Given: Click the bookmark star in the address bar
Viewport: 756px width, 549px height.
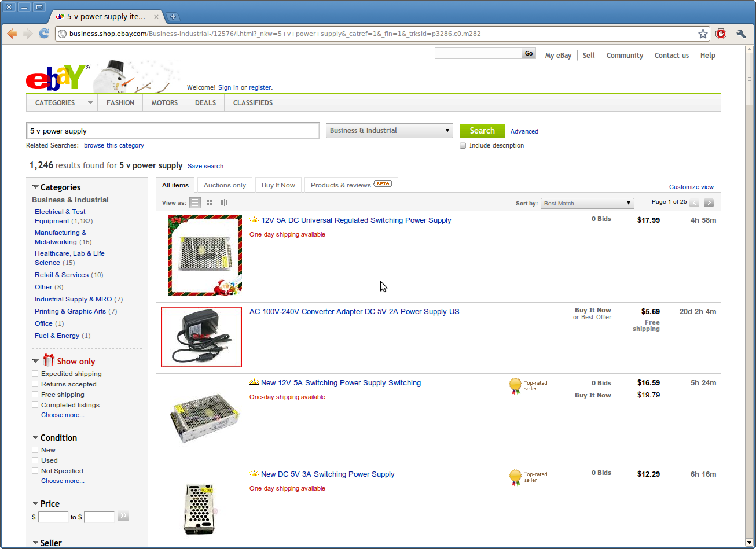Looking at the screenshot, I should click(703, 34).
